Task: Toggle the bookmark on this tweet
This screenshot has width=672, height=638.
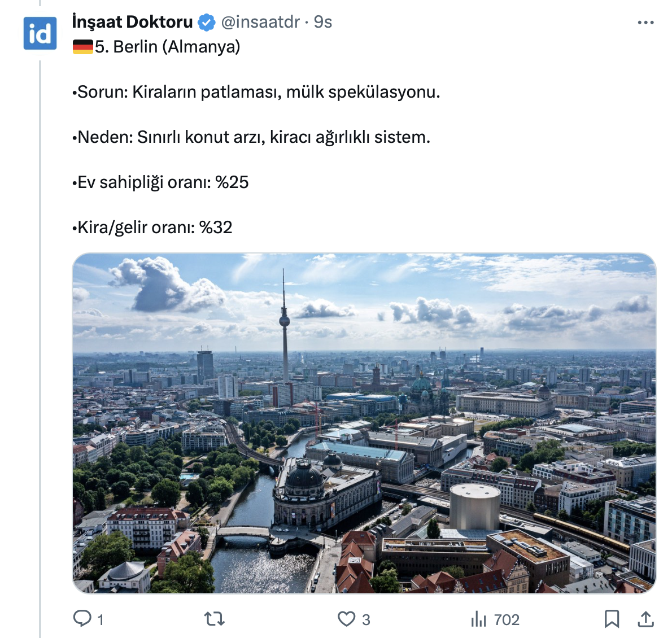Action: [612, 619]
